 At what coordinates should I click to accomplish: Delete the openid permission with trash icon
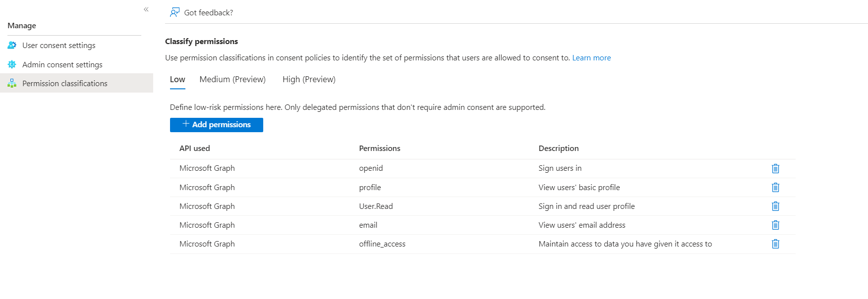pos(775,168)
